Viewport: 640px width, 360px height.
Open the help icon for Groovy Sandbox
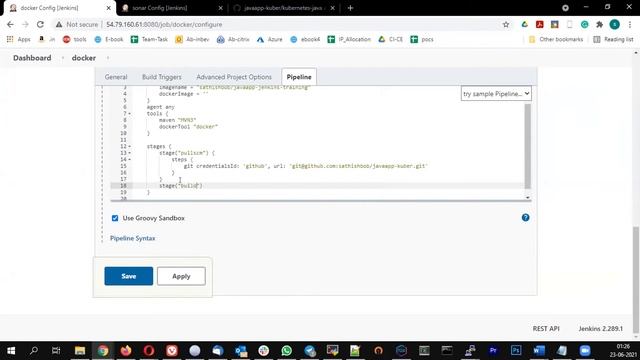(x=525, y=218)
